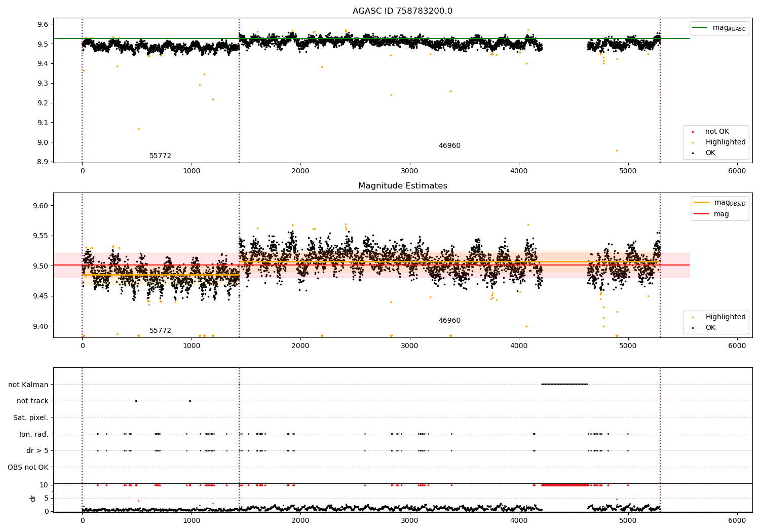
Task: Click the 'not OK' legend entry in top plot
Action: [x=717, y=132]
